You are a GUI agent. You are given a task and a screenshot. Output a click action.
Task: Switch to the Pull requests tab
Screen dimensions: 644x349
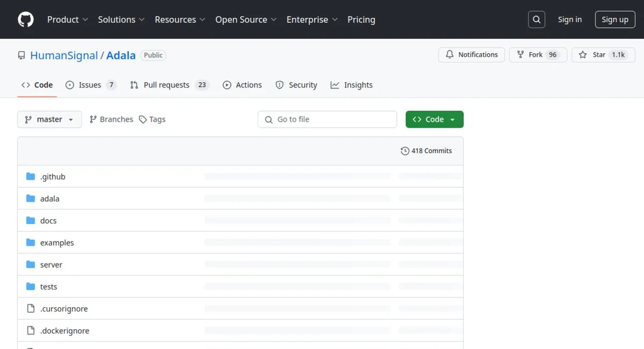coord(166,85)
